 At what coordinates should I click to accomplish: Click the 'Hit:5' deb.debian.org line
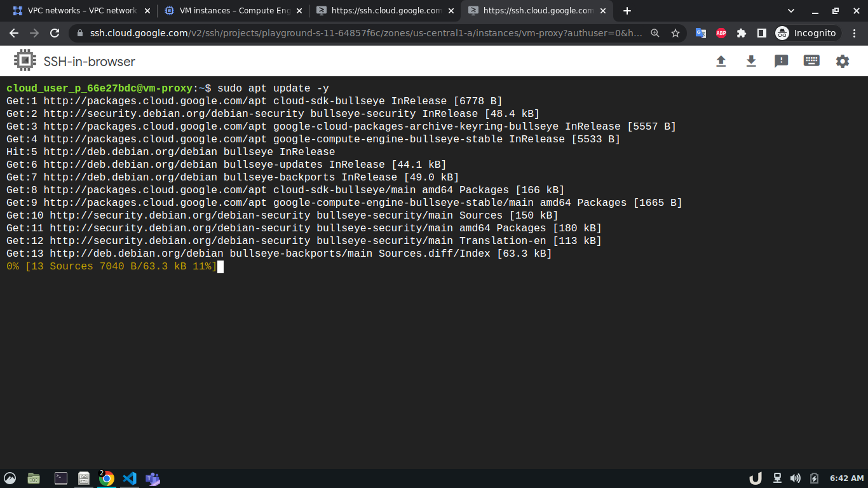(x=170, y=152)
